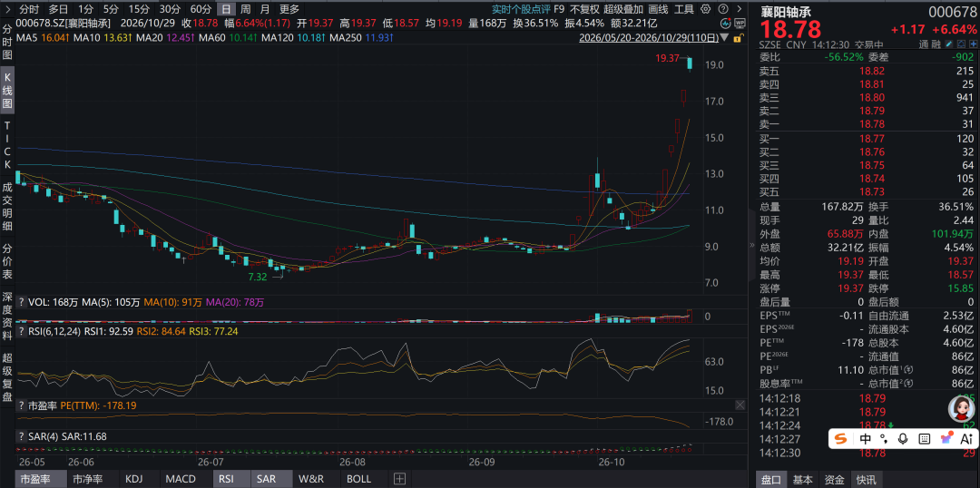Click the assistant avatar with red scarf

pyautogui.click(x=960, y=409)
